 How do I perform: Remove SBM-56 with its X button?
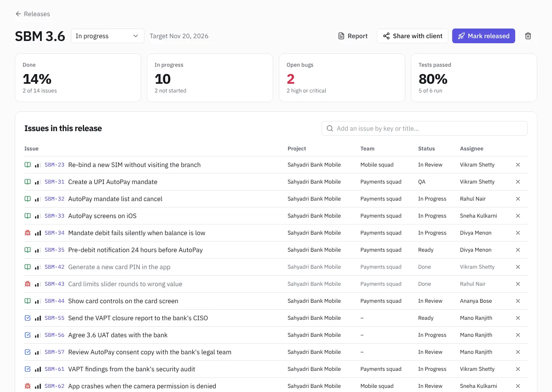click(518, 335)
